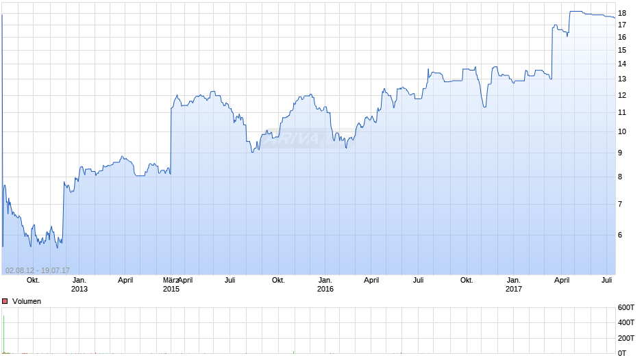This screenshot has width=644, height=360.
Task: Click the 'Jan.' label above 2016
Action: 325,280
